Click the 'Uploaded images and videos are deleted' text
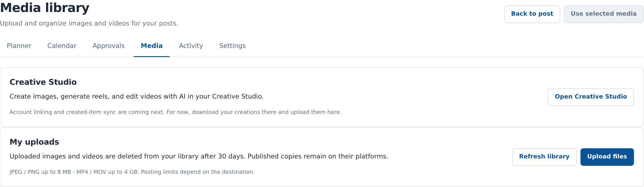Image resolution: width=644 pixels, height=187 pixels. click(x=199, y=156)
